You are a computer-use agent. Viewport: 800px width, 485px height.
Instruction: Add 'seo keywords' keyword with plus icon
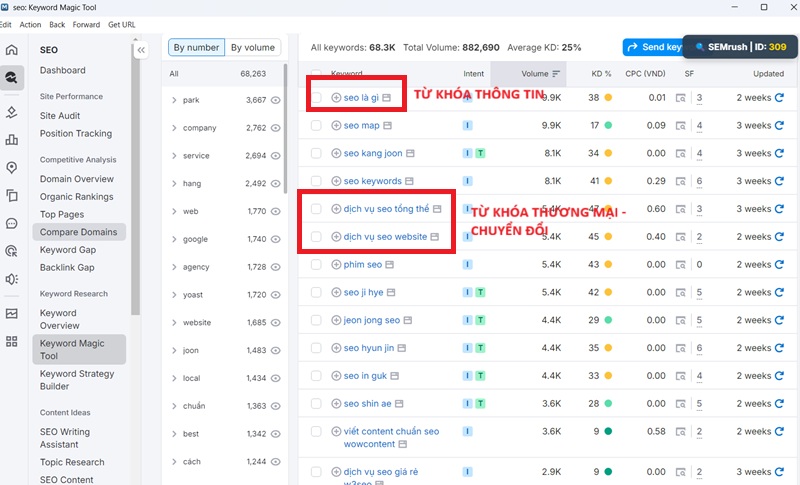pos(336,181)
